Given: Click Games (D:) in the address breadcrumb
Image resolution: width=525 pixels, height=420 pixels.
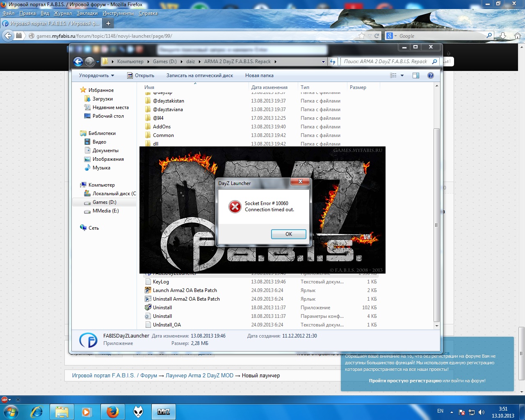Looking at the screenshot, I should point(164,62).
